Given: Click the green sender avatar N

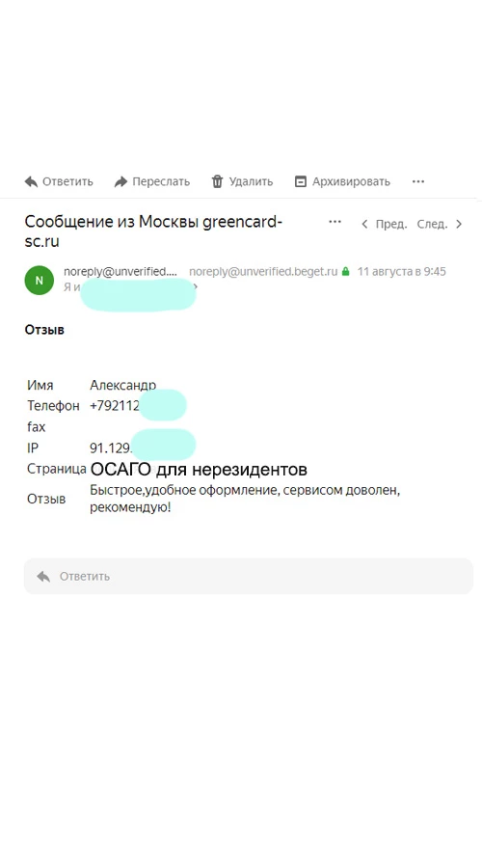Looking at the screenshot, I should coord(39,280).
